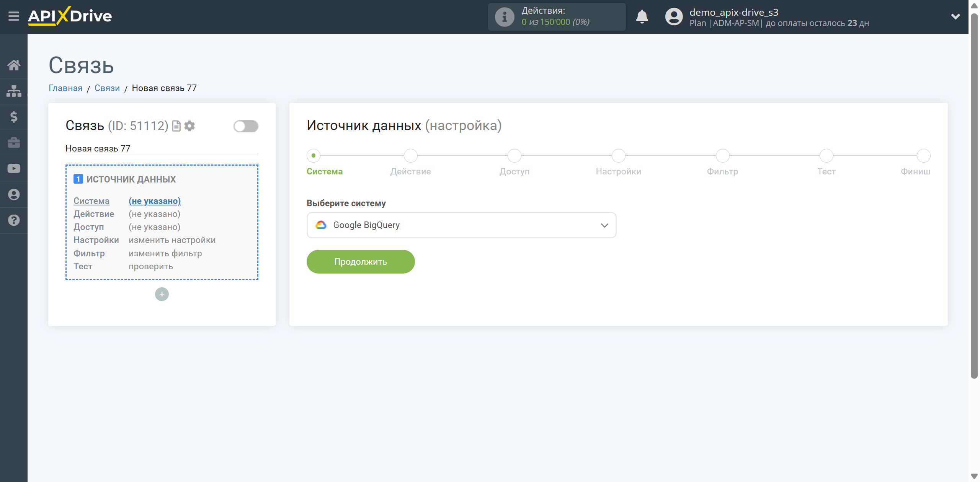980x482 pixels.
Task: Click the scrollbar down arrow
Action: pyautogui.click(x=974, y=476)
